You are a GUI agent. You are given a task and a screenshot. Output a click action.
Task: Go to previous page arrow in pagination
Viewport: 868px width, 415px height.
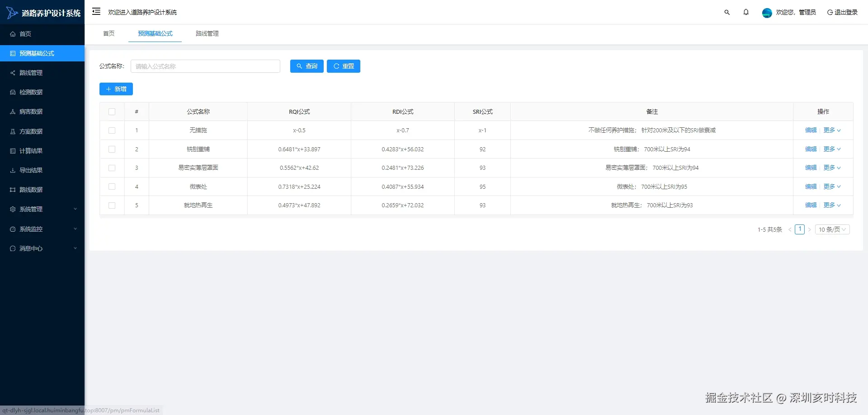click(x=790, y=229)
